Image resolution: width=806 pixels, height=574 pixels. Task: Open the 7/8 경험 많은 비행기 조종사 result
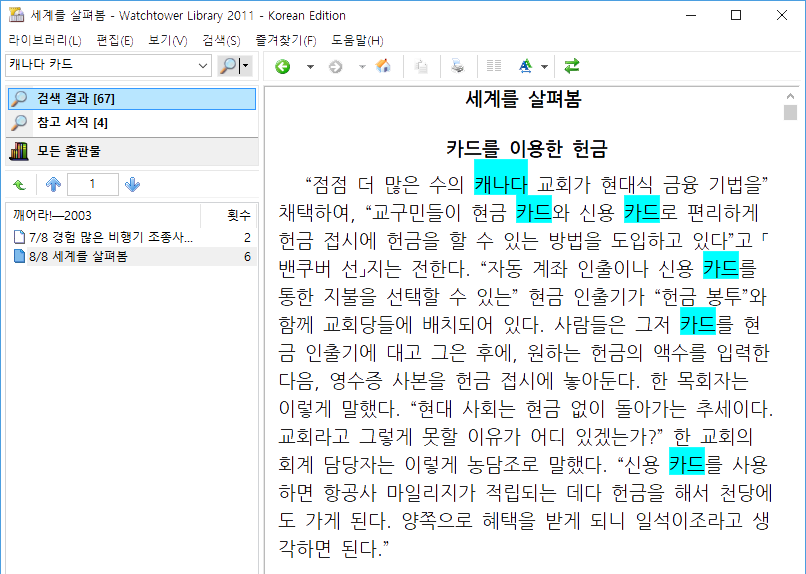tap(111, 237)
